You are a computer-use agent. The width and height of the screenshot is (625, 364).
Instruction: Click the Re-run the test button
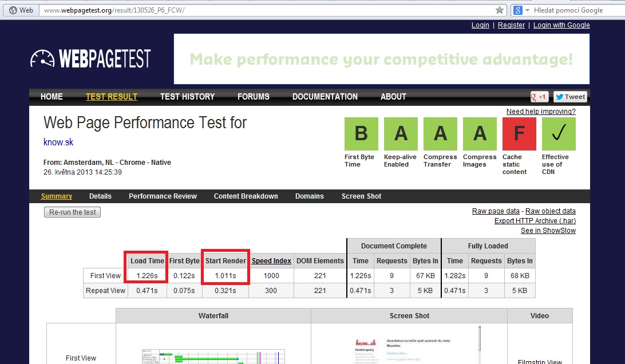(x=72, y=212)
